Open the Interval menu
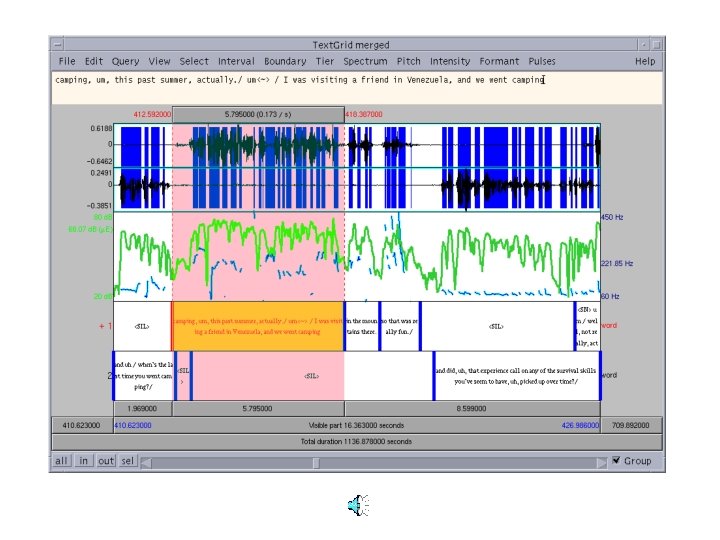 coord(236,61)
